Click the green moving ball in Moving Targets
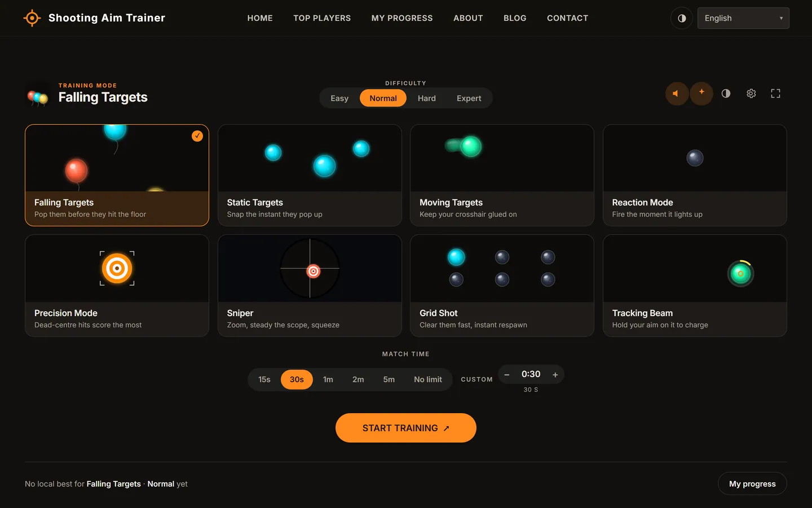The image size is (812, 508). [471, 147]
